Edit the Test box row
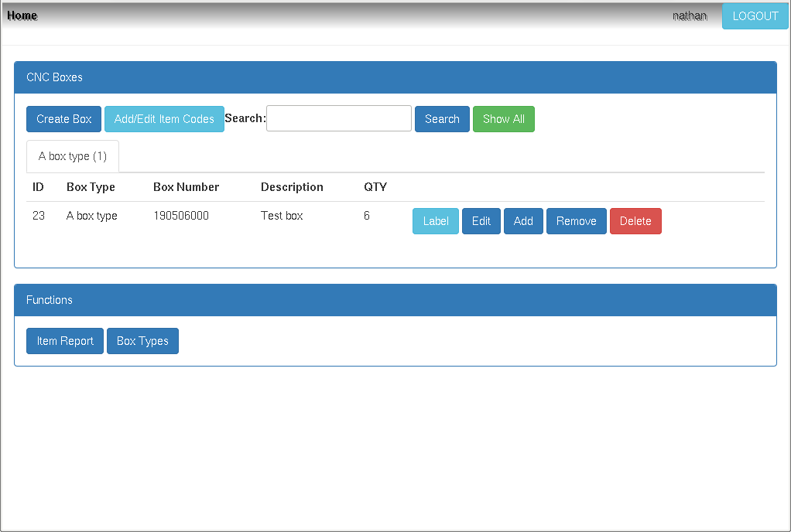 point(481,221)
